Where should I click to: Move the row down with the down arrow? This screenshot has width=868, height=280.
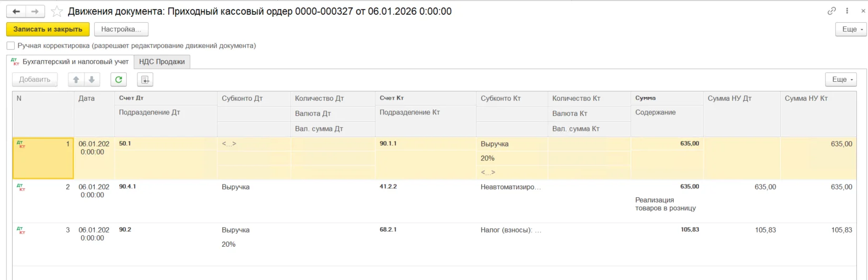(92, 80)
